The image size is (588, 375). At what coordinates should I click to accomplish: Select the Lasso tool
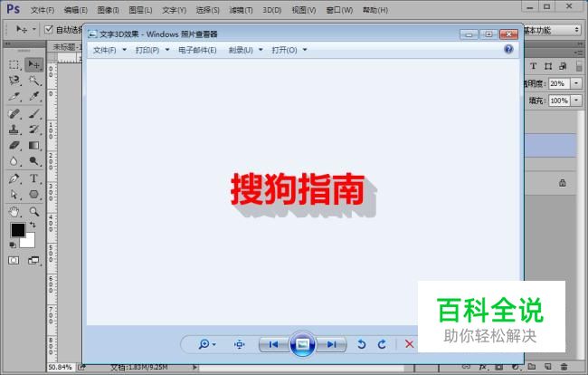tap(14, 81)
